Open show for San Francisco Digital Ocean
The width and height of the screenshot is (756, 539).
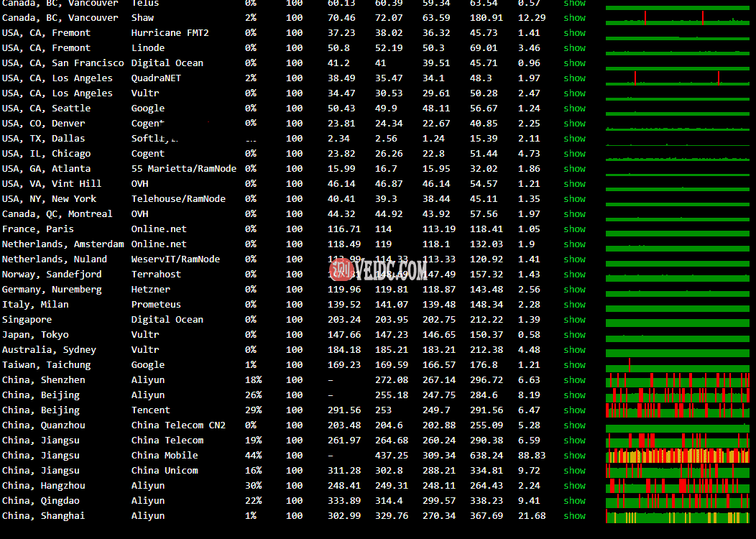[x=574, y=63]
